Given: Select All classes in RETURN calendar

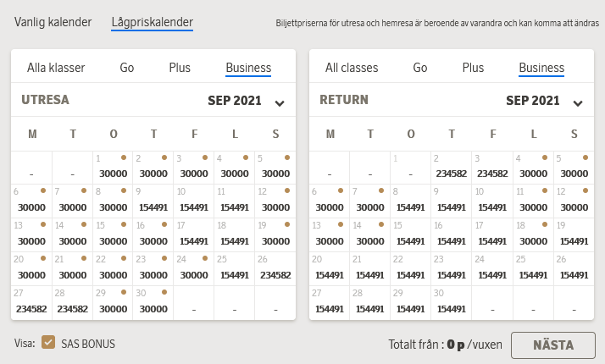Looking at the screenshot, I should point(352,68).
